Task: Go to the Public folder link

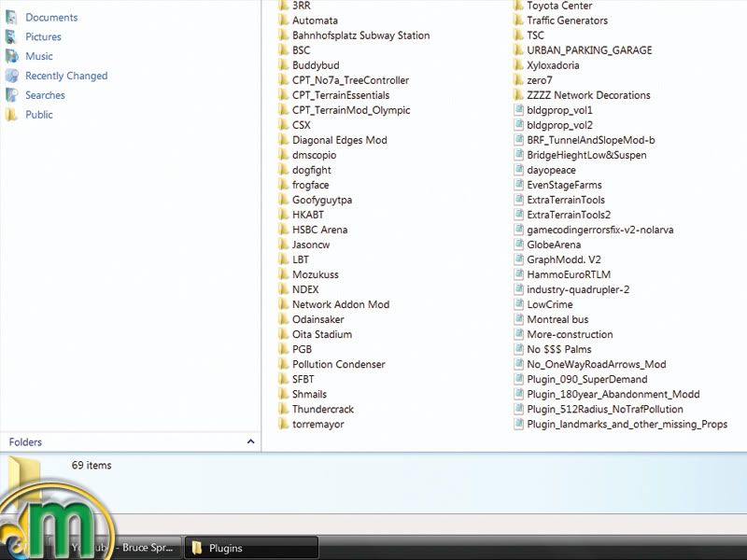Action: [39, 115]
